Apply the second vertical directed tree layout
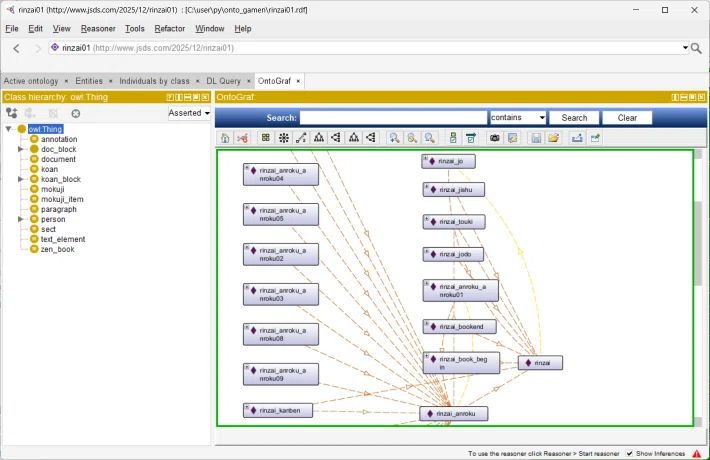Viewport: 710px width, 460px height. point(354,138)
